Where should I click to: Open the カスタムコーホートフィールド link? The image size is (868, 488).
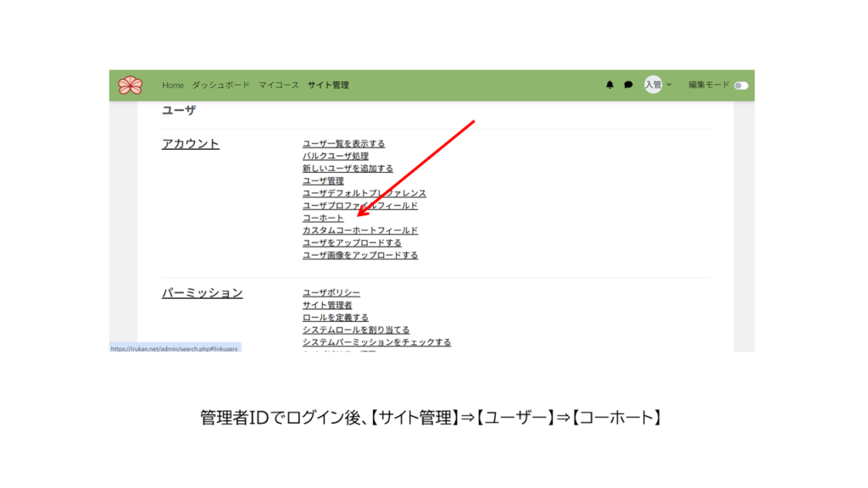pyautogui.click(x=359, y=230)
